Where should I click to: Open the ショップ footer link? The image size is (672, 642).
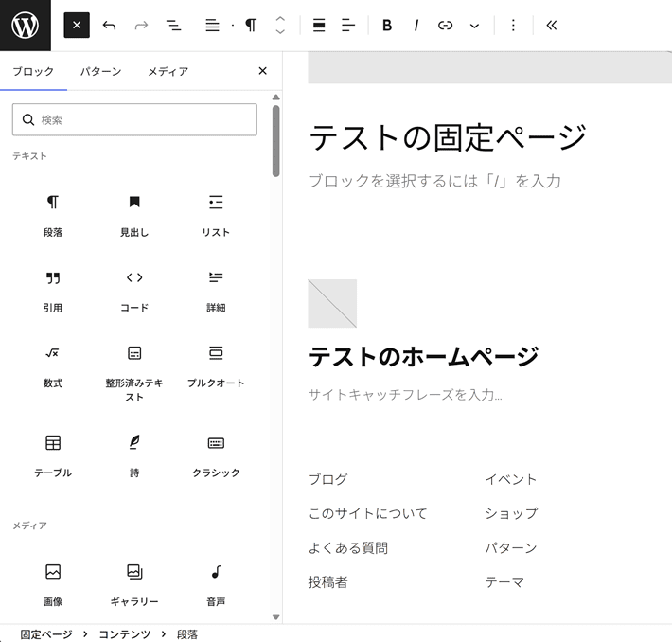click(511, 513)
